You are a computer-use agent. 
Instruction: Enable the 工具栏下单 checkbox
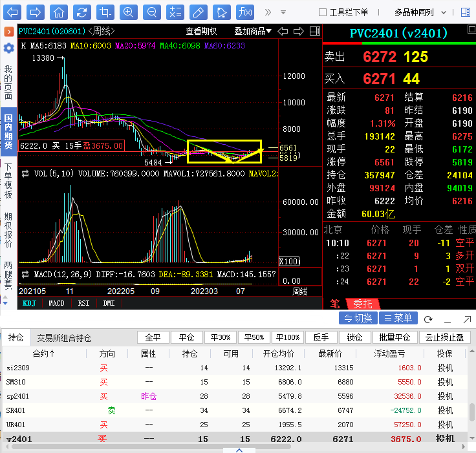[323, 12]
